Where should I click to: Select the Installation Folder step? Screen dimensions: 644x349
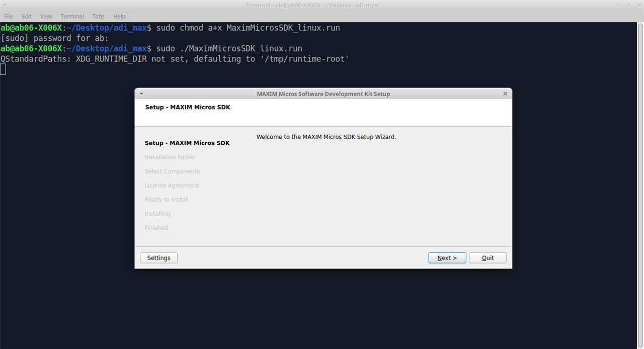[170, 157]
